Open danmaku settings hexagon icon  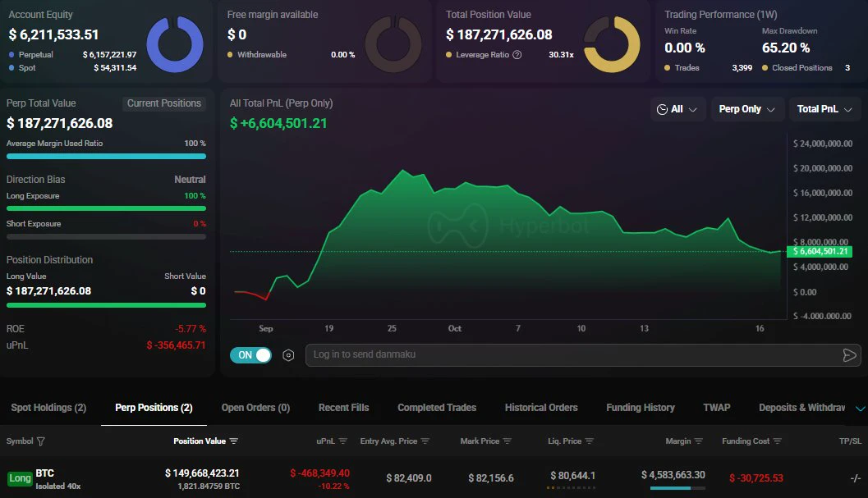point(288,355)
